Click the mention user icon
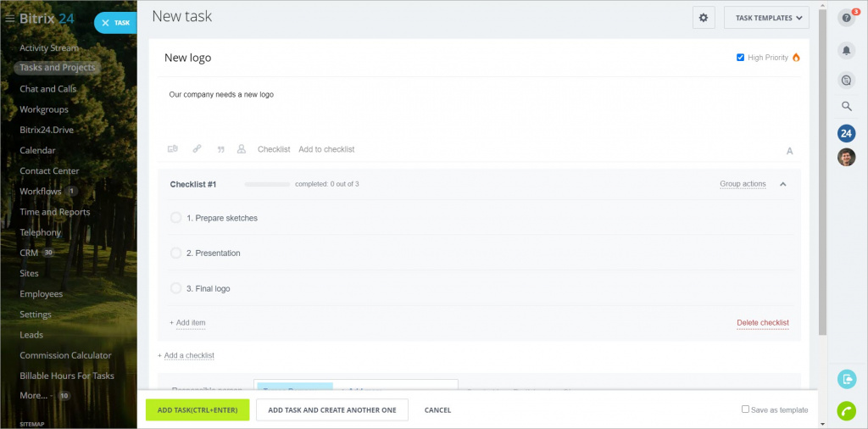 coord(242,149)
